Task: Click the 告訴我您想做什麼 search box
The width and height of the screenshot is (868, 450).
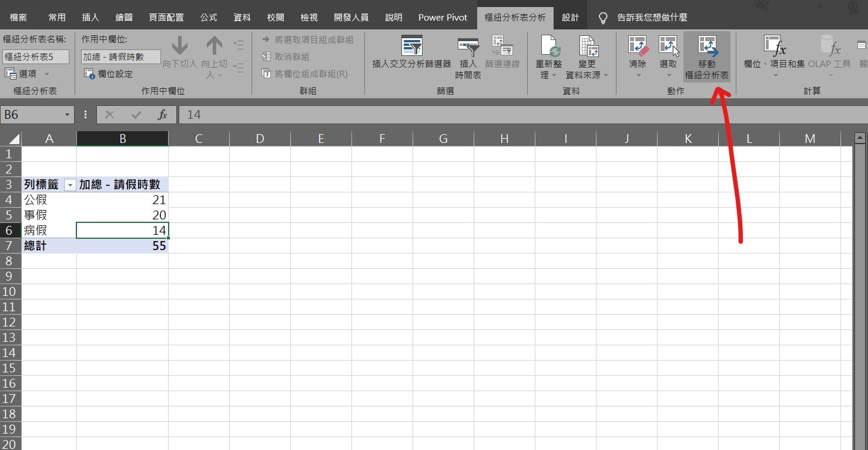Action: pos(651,18)
